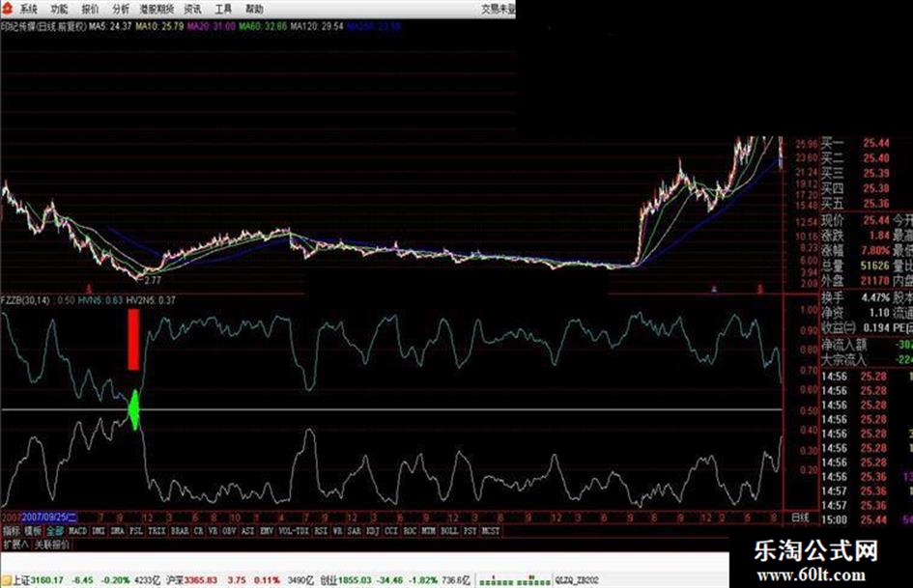Click the yellow icon before 上证

point(7,581)
